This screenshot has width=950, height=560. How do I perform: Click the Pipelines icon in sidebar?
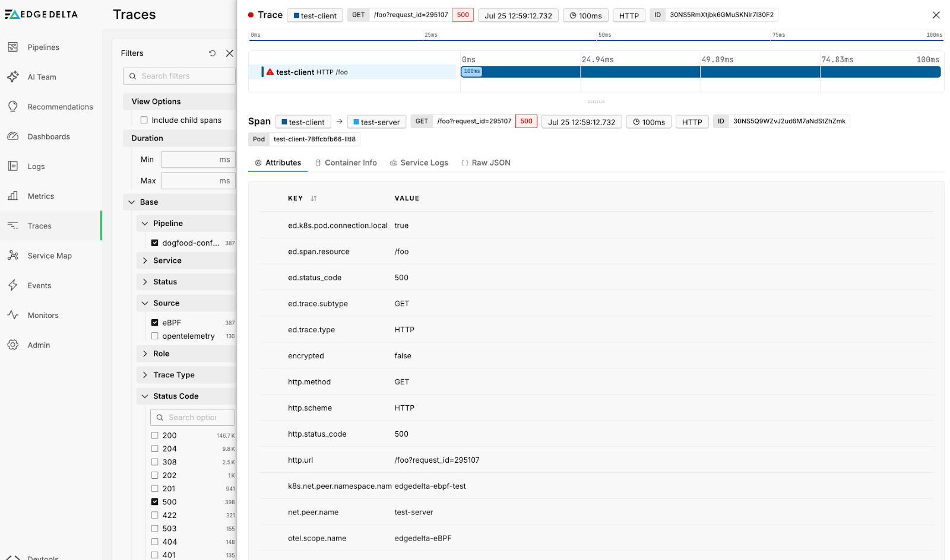click(13, 47)
